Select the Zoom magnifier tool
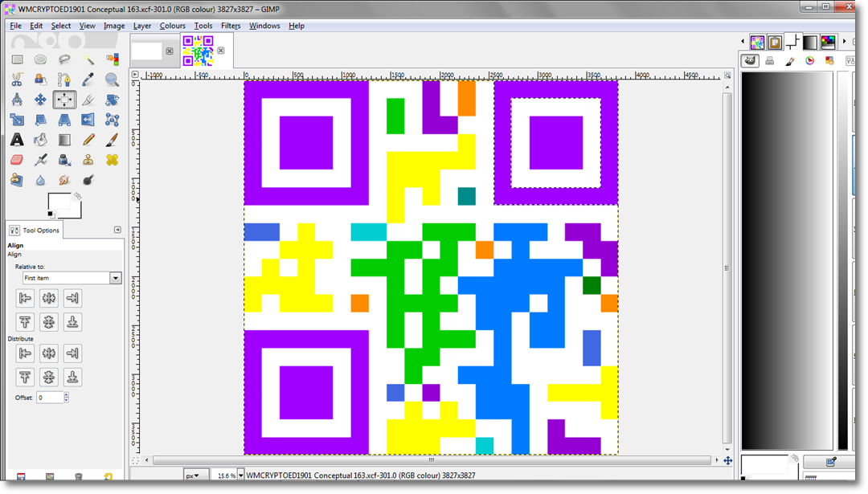868x494 pixels. coord(112,80)
